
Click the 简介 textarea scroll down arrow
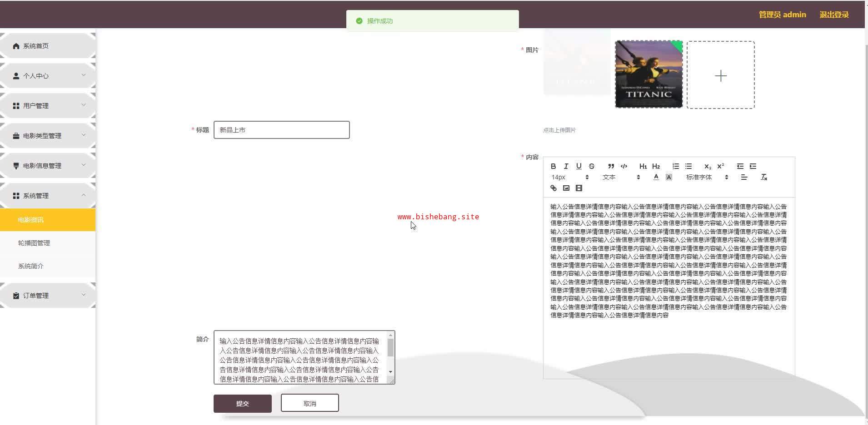pyautogui.click(x=390, y=372)
